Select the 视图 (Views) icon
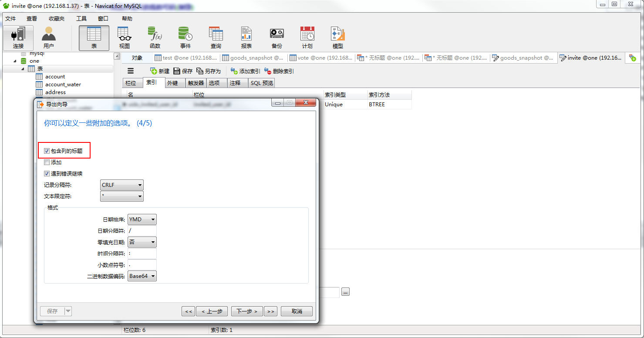The width and height of the screenshot is (644, 338). pyautogui.click(x=124, y=37)
